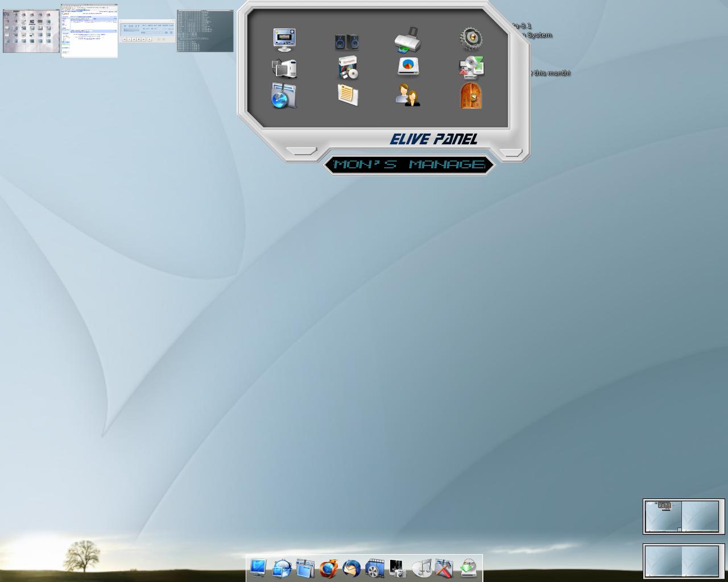
Task: Open the disk usage pie chart icon
Action: click(408, 66)
